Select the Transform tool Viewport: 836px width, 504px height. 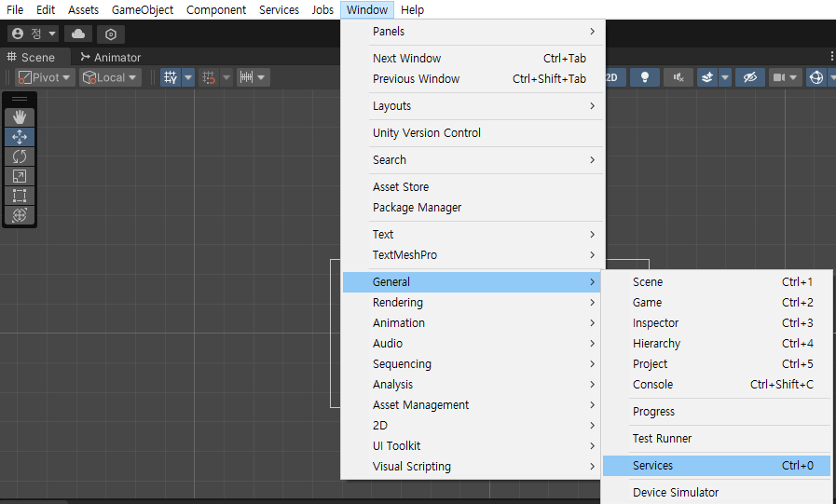click(x=20, y=215)
